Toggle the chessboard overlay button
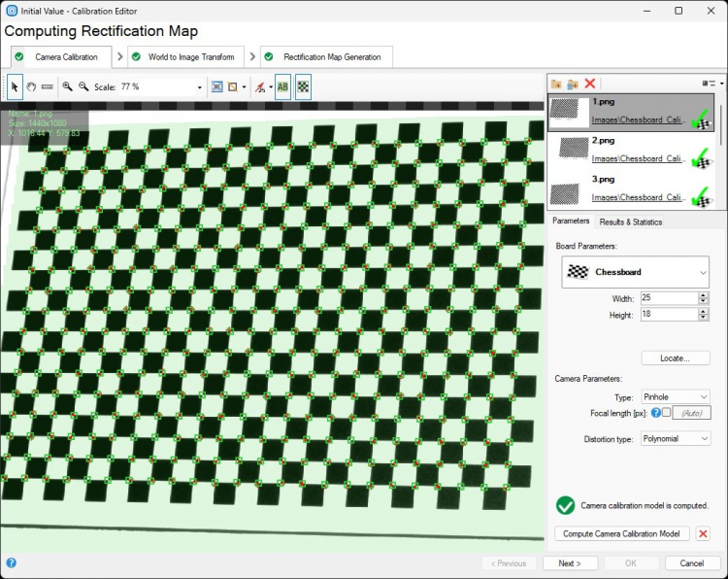The image size is (728, 579). pos(303,86)
